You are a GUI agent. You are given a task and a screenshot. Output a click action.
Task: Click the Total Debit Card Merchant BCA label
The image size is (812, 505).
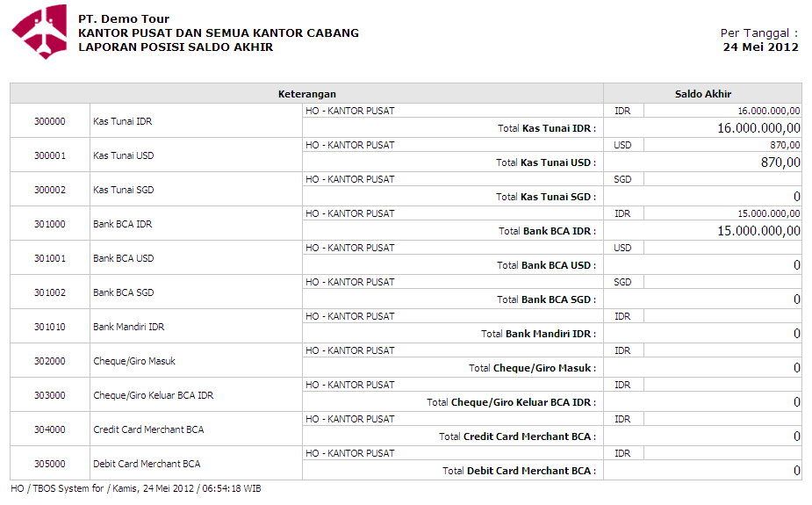pos(519,471)
